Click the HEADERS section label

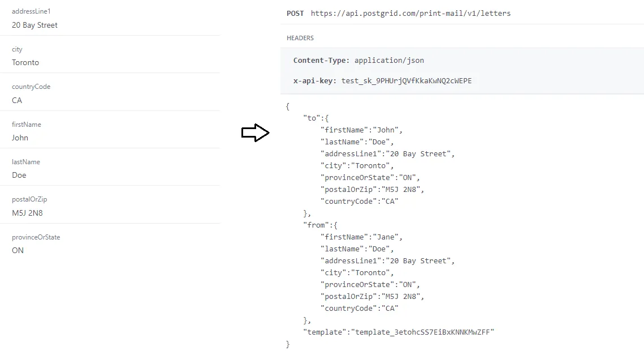click(300, 38)
